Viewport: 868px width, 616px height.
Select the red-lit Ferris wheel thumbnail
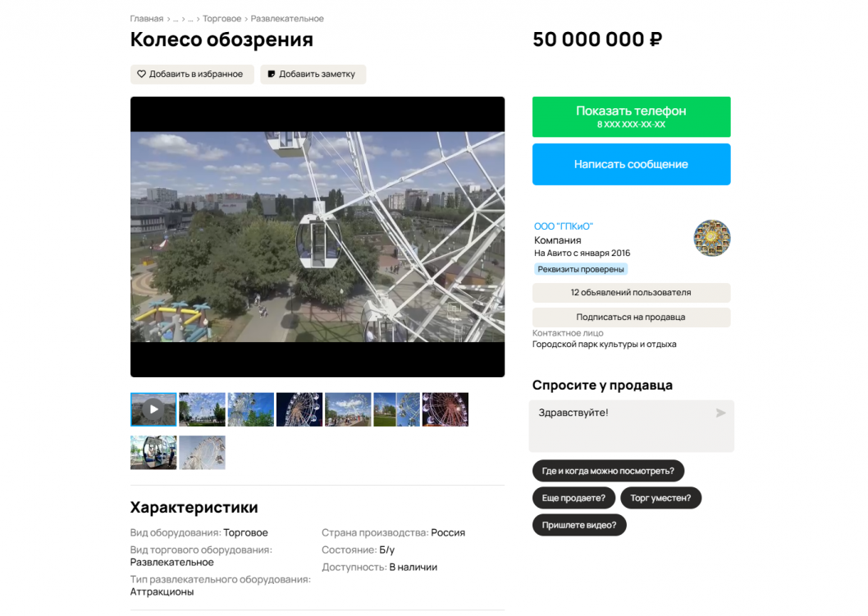coord(445,409)
